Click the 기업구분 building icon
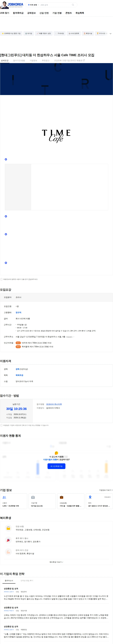 click(33, 498)
